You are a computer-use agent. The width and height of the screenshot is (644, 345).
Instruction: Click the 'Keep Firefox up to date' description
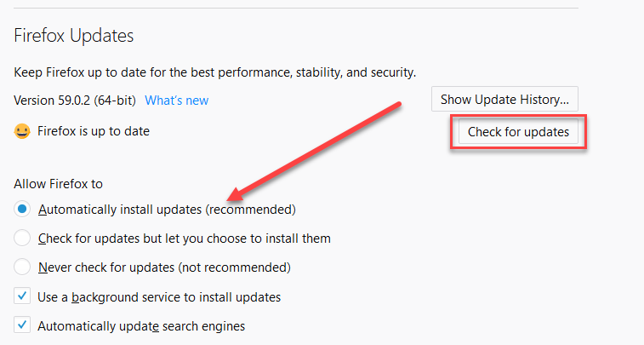coord(214,72)
